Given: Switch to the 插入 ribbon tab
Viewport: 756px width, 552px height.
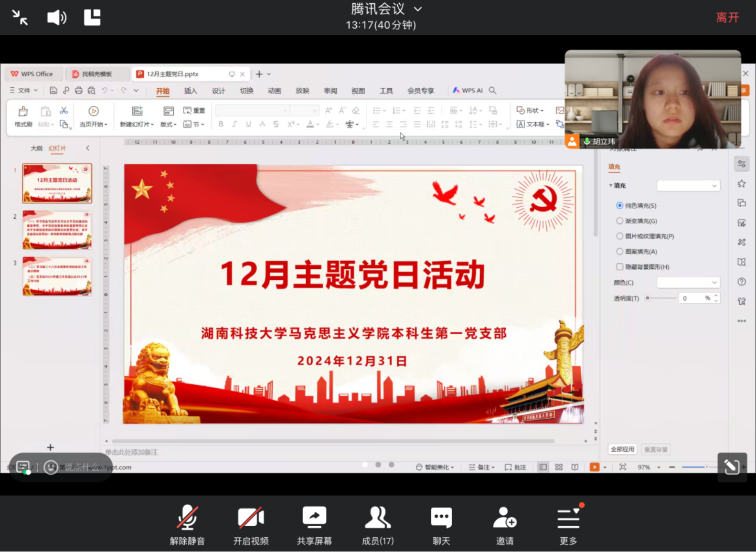Looking at the screenshot, I should tap(191, 91).
